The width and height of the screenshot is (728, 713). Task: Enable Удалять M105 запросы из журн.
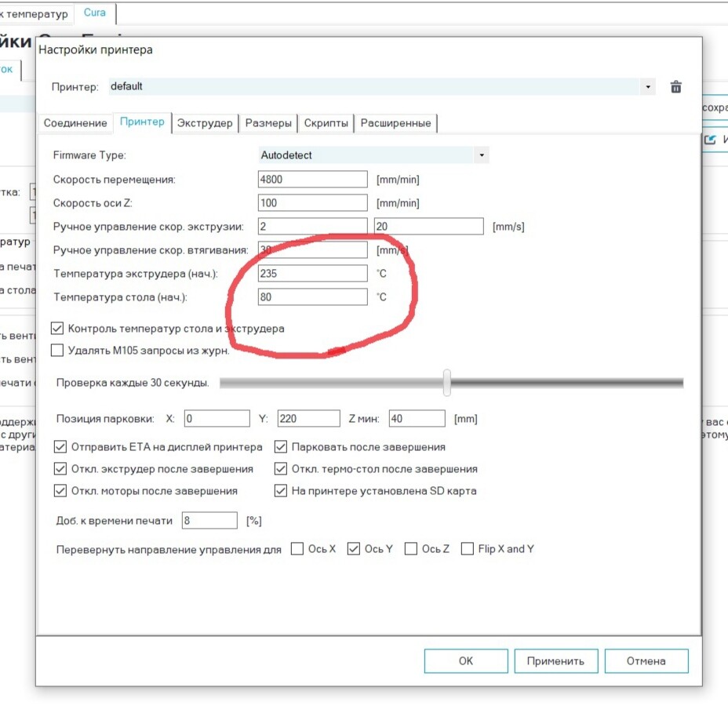point(57,350)
